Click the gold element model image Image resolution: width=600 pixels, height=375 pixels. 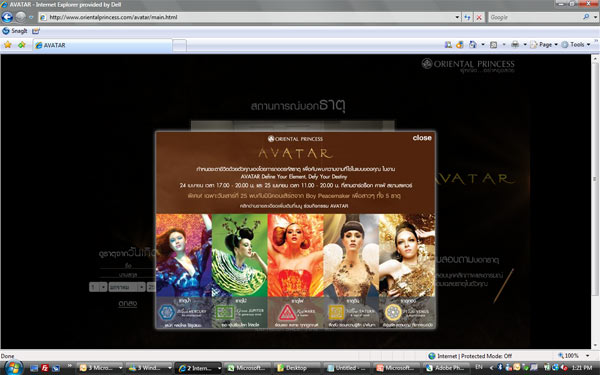point(407,255)
